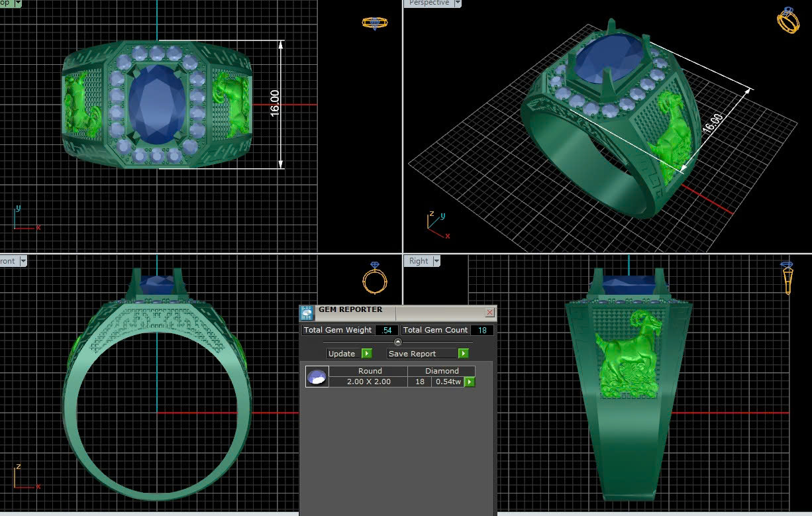
Task: Click the green arrow beside 0.54tw
Action: coord(470,382)
